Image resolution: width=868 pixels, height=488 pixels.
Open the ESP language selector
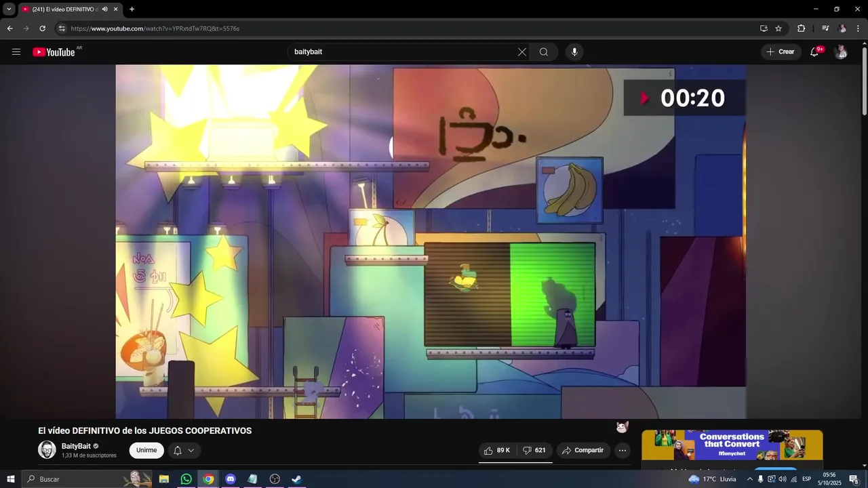pos(806,479)
